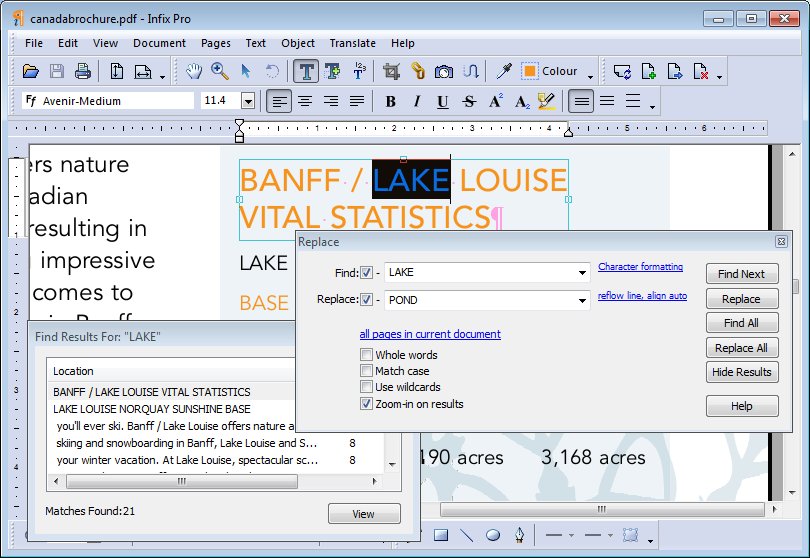The image size is (810, 558).
Task: Select the Crop tool icon
Action: click(392, 71)
